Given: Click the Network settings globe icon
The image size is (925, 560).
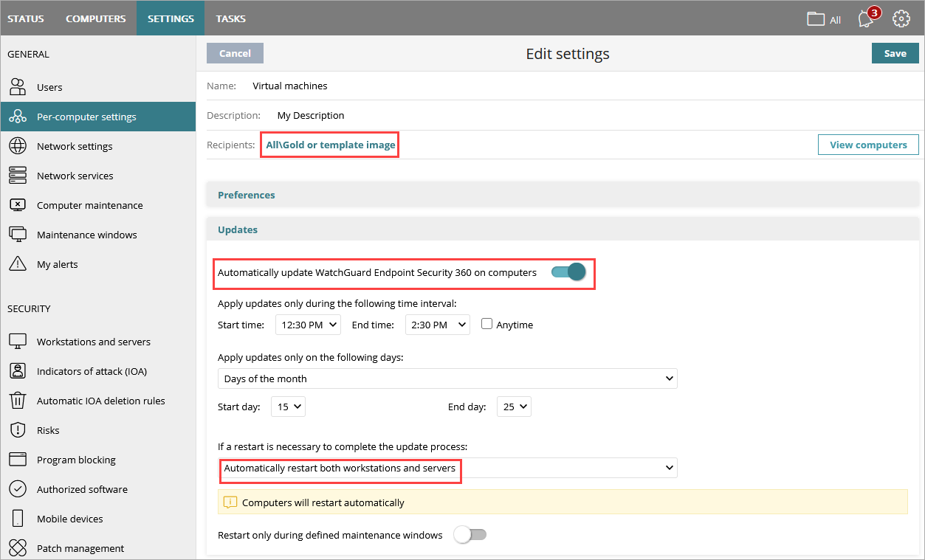Looking at the screenshot, I should coord(18,146).
